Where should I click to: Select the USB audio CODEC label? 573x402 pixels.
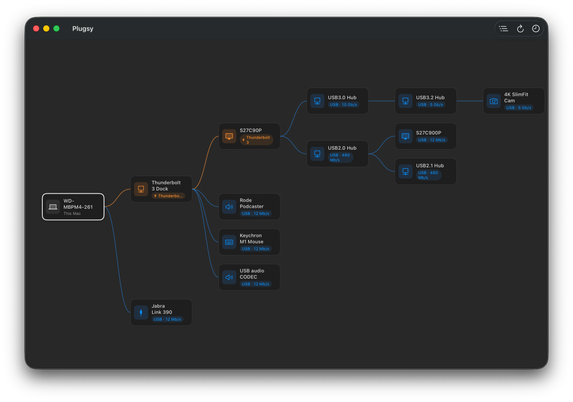(252, 274)
